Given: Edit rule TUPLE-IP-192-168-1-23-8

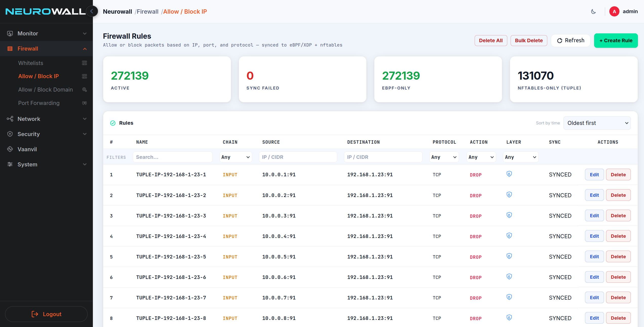Looking at the screenshot, I should [x=594, y=318].
